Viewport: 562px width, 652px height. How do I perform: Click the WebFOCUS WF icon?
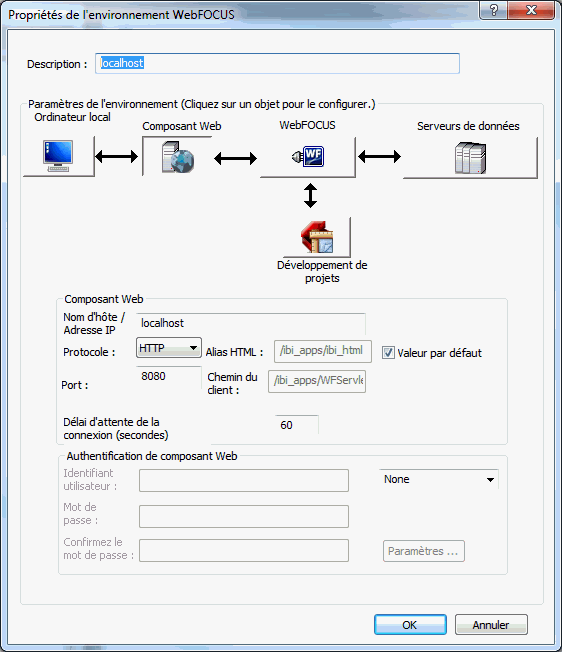[308, 157]
